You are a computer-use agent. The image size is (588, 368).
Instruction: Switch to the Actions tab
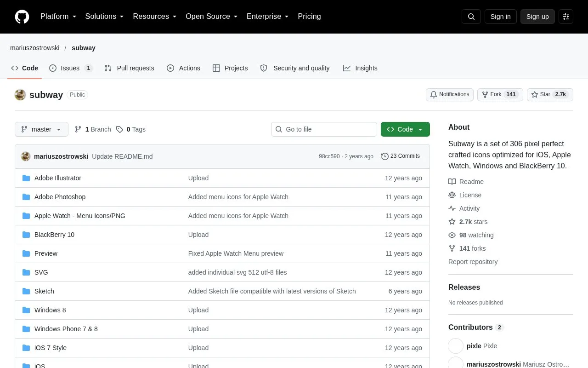pyautogui.click(x=183, y=68)
